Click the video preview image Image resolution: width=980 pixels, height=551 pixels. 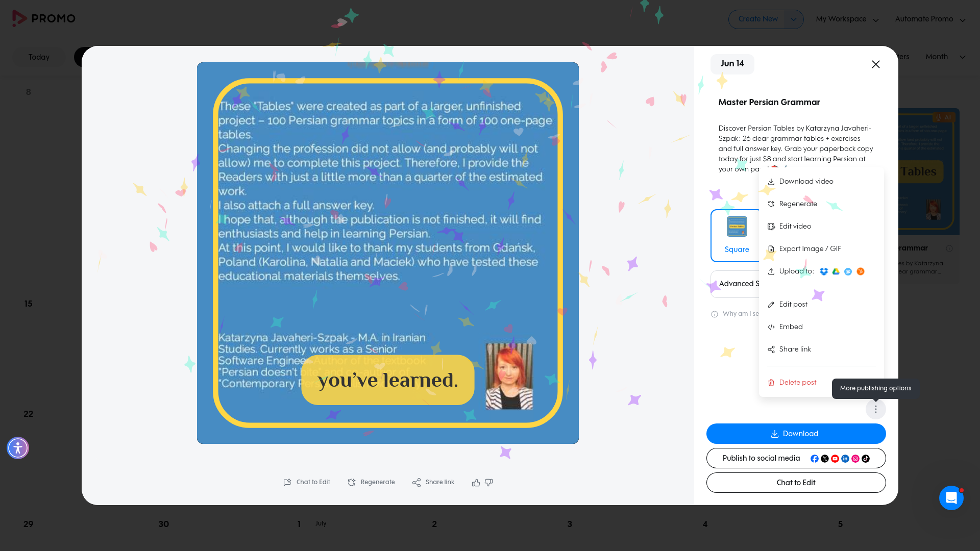(388, 253)
